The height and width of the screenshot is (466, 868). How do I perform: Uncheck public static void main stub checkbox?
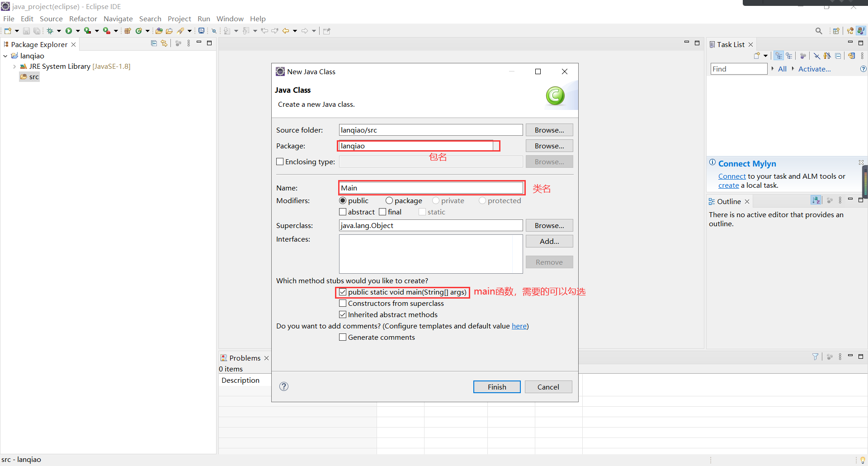click(x=343, y=292)
